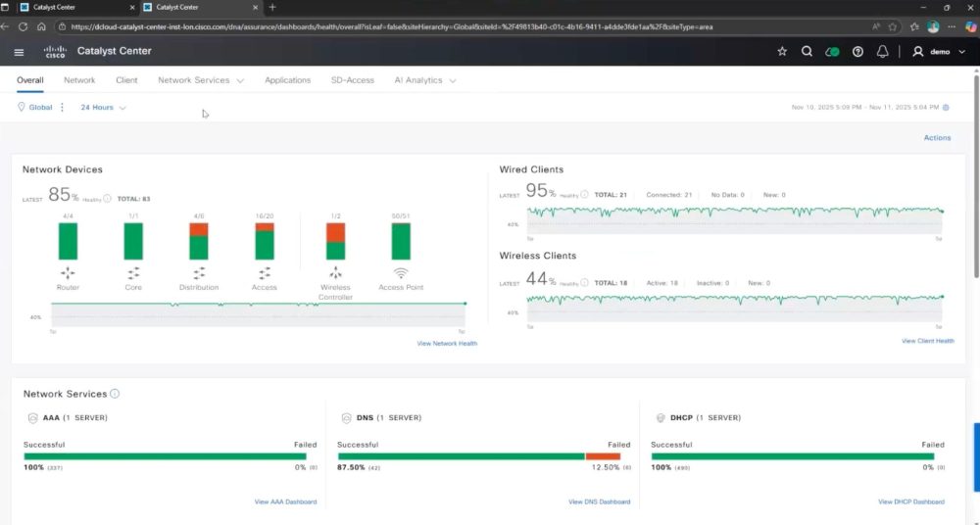Click the Global location pin icon

point(22,108)
